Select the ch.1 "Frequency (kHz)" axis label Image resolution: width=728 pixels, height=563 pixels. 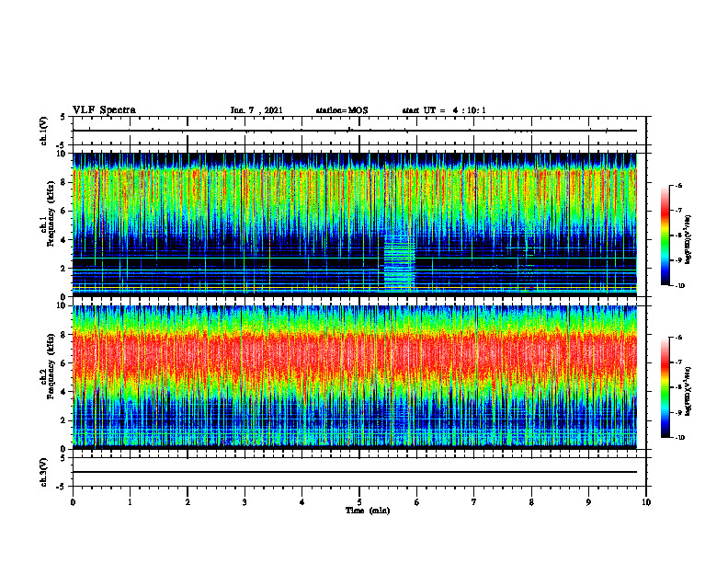[x=51, y=213]
